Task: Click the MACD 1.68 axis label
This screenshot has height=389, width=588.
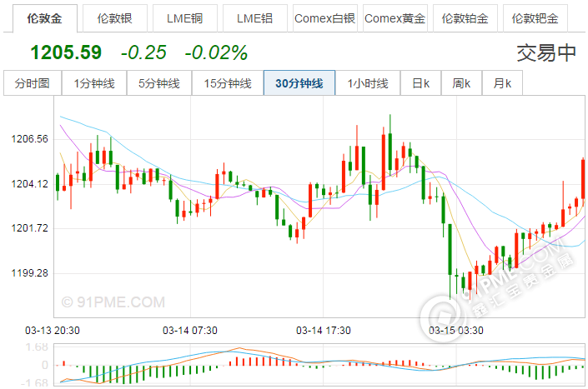Action: click(x=37, y=347)
